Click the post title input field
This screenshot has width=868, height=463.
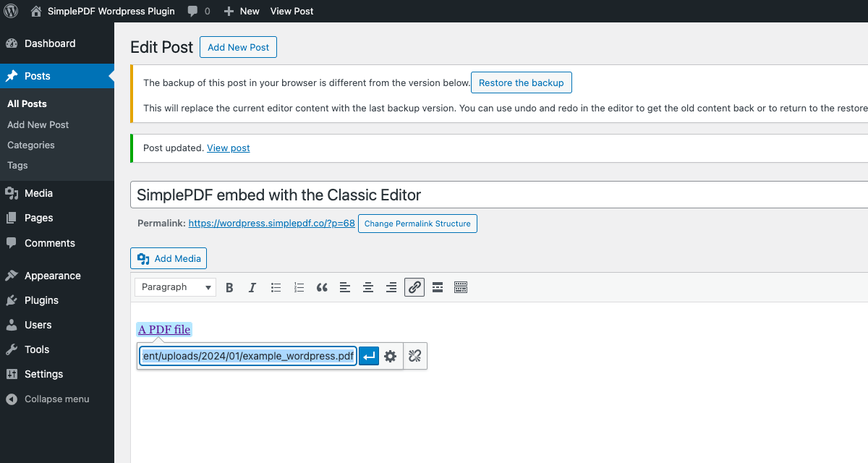pos(499,195)
